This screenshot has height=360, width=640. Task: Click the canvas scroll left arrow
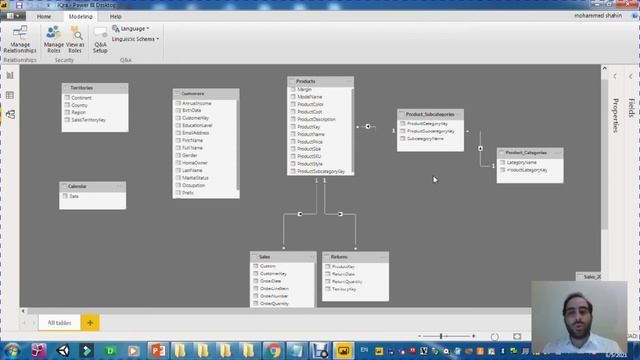pos(23,311)
